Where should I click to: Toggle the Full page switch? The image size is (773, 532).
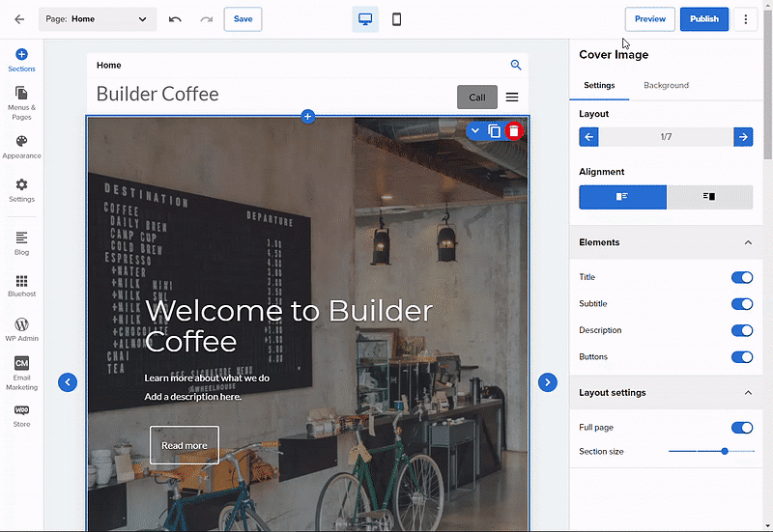point(742,428)
